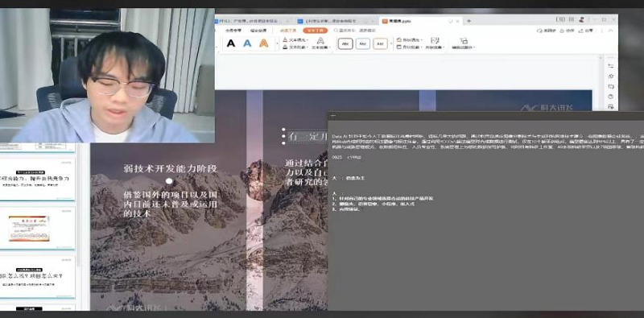Open the ribbon more options menu
644x318 pixels.
click(x=601, y=31)
